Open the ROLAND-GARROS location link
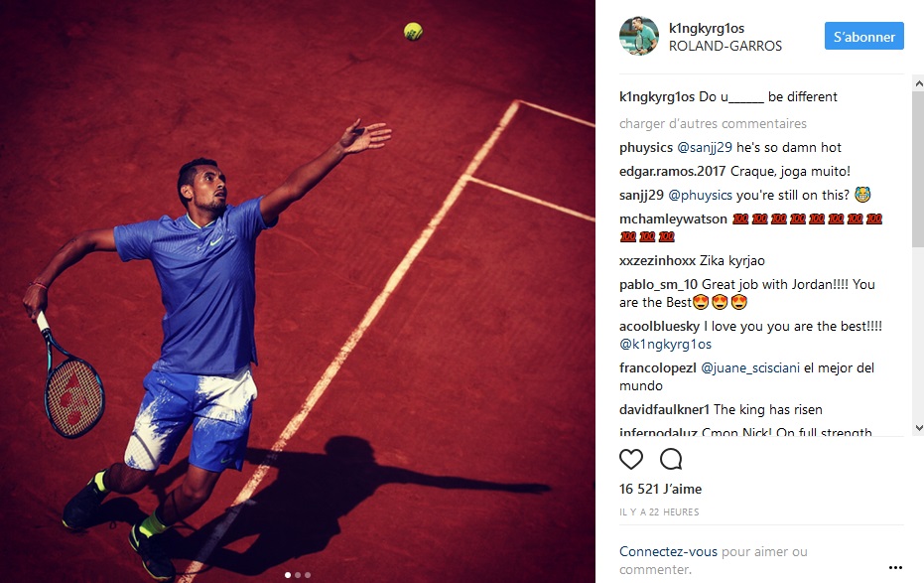Image resolution: width=924 pixels, height=583 pixels. 726,46
